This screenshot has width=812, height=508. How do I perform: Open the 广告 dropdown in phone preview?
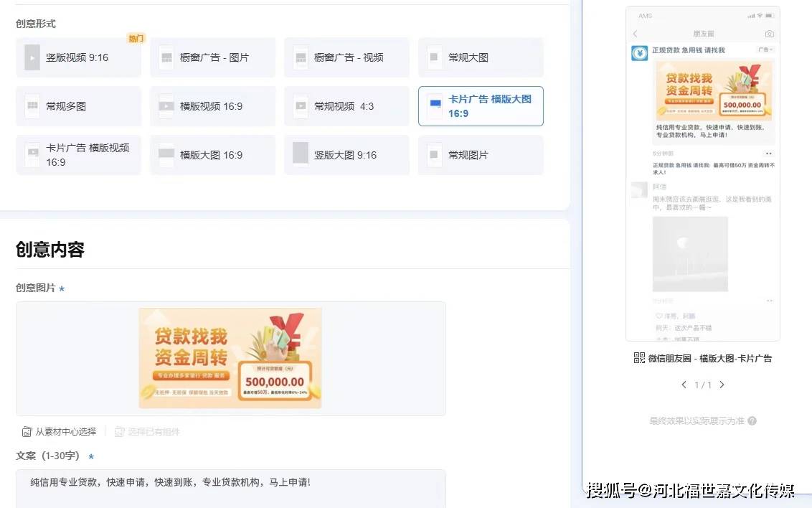click(x=765, y=50)
